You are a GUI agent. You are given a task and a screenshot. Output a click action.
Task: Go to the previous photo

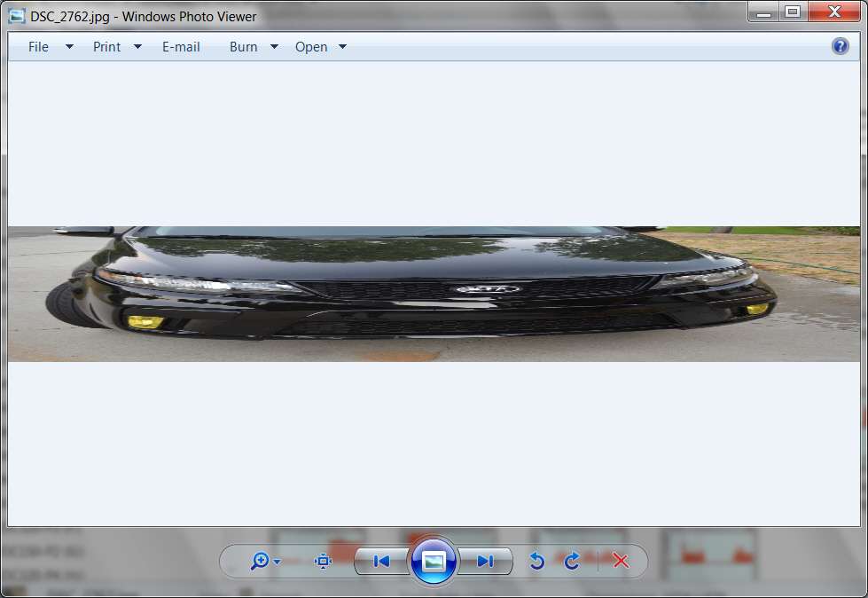click(382, 562)
